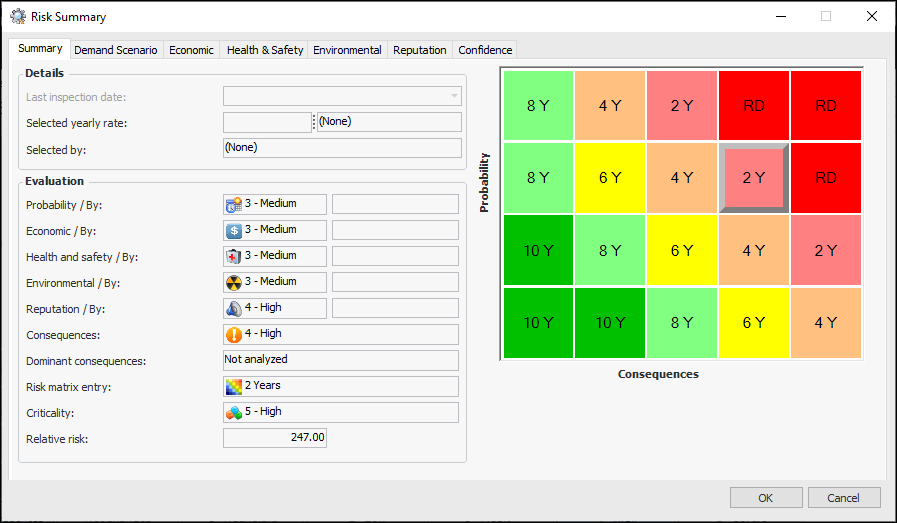The height and width of the screenshot is (523, 897).
Task: Click the Environmental By empty field
Action: 395,283
